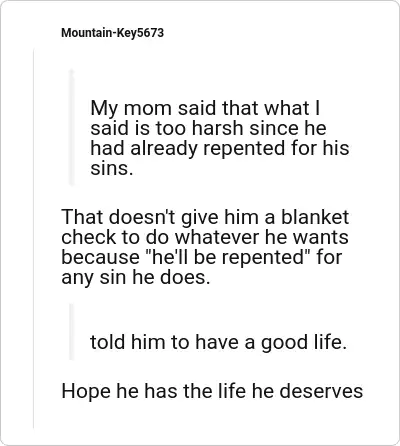Click the line "My mom said that what I"

click(x=205, y=108)
